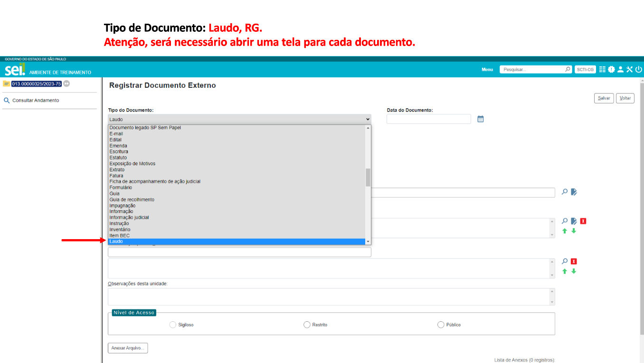Open process 013.00000325/2023-75 link
644x363 pixels.
37,84
